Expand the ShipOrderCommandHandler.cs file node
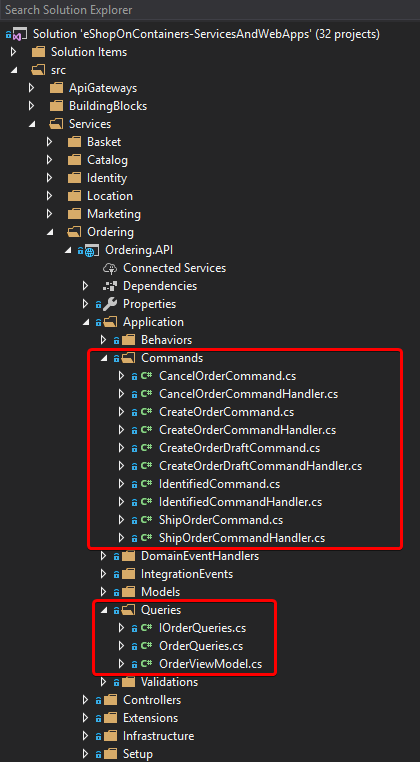The image size is (420, 762). pos(121,538)
